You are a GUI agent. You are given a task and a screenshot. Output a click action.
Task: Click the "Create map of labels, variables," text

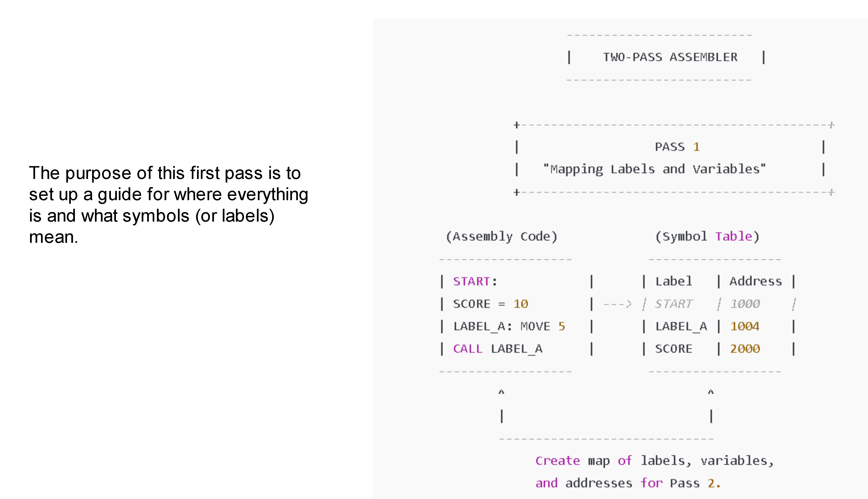[654, 461]
